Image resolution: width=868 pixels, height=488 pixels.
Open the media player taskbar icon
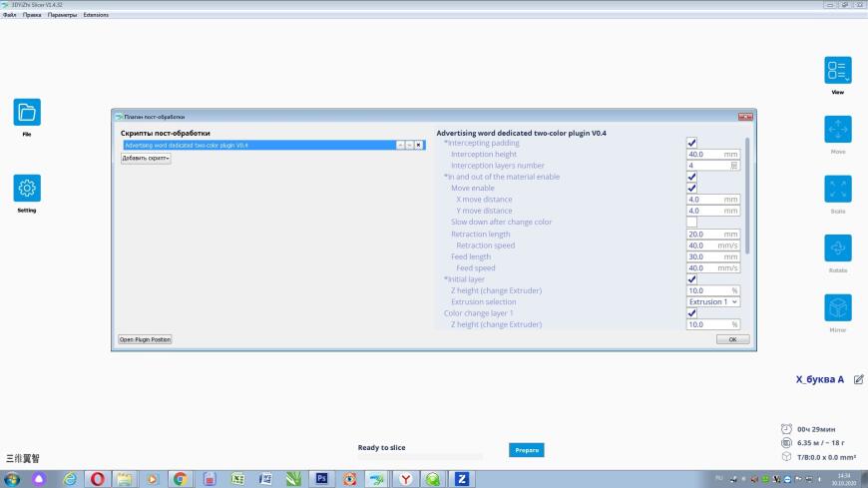click(x=153, y=479)
